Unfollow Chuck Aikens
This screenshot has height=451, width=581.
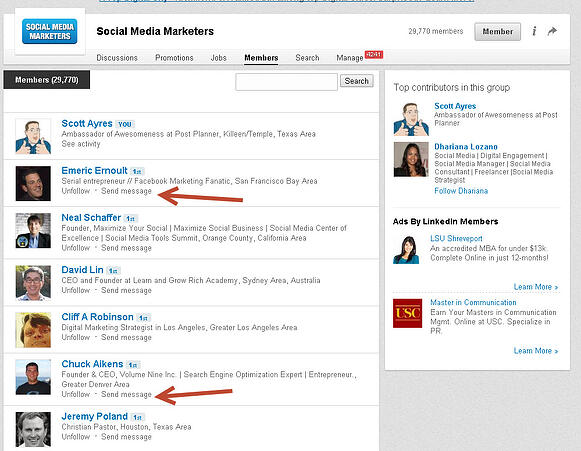point(76,394)
